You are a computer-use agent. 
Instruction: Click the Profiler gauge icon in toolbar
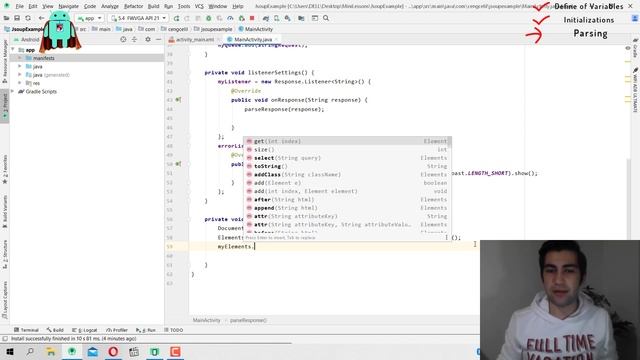[x=230, y=18]
